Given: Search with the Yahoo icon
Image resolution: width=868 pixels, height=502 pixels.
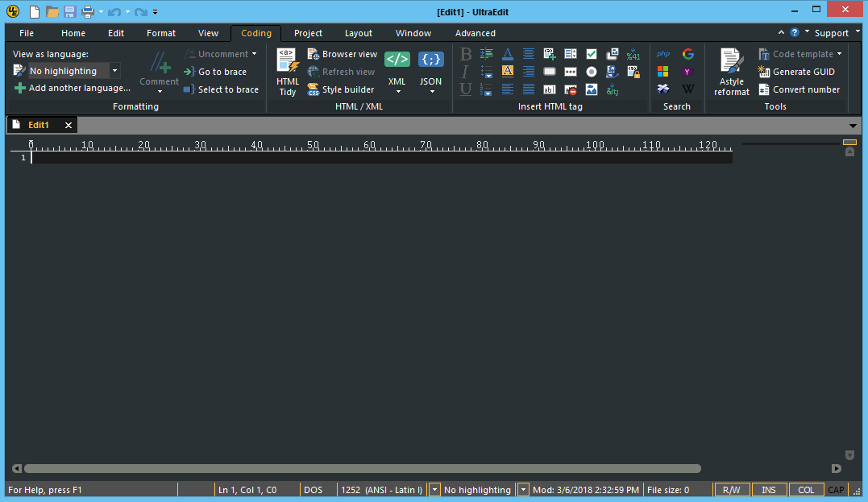Looking at the screenshot, I should [x=687, y=72].
